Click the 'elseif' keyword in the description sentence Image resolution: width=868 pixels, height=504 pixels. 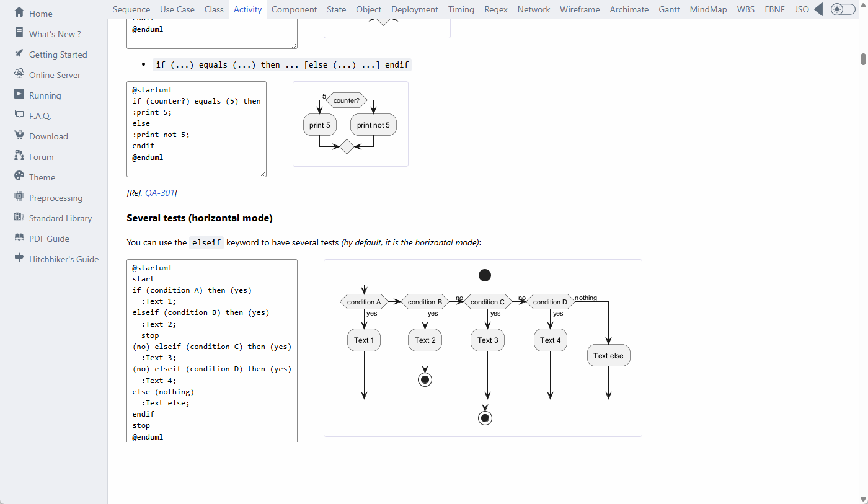point(206,242)
